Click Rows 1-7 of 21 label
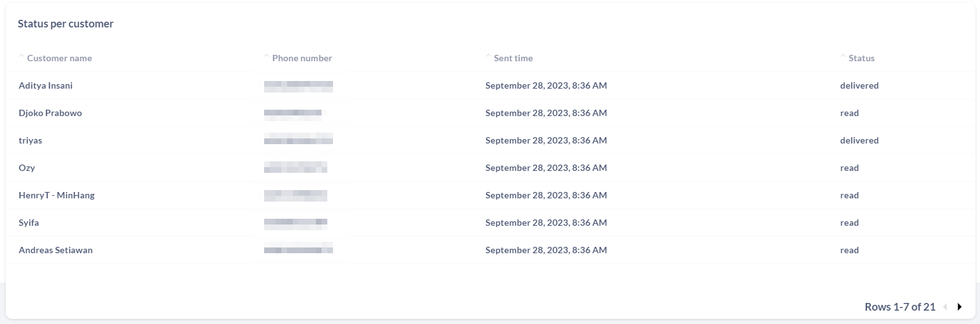The image size is (980, 324). coord(900,307)
